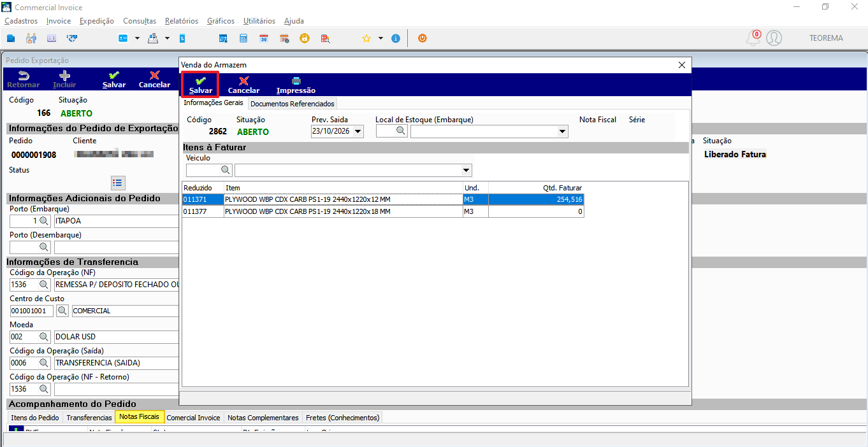Switch to Documentos Referenciados tab
This screenshot has height=447, width=868.
tap(292, 104)
